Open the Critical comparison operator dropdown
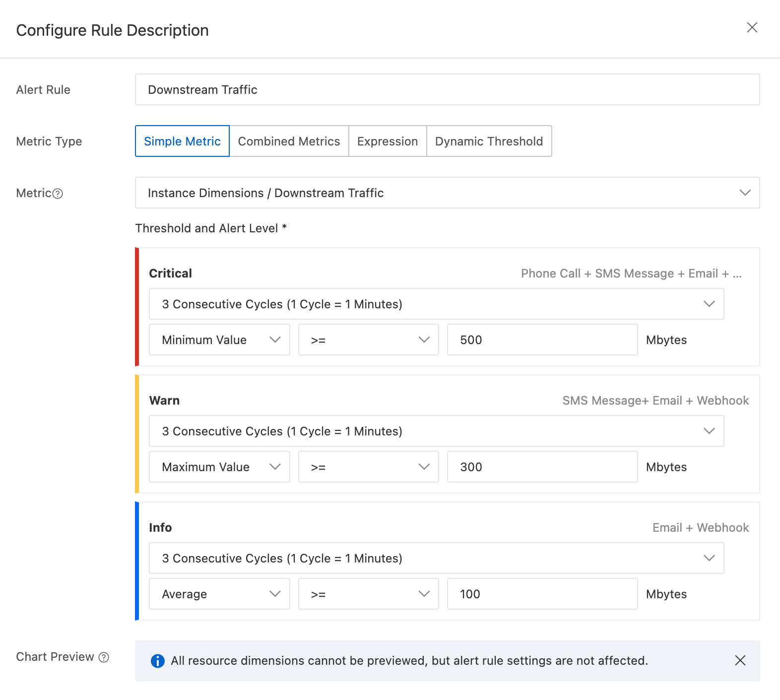Image resolution: width=780 pixels, height=700 pixels. 368,340
